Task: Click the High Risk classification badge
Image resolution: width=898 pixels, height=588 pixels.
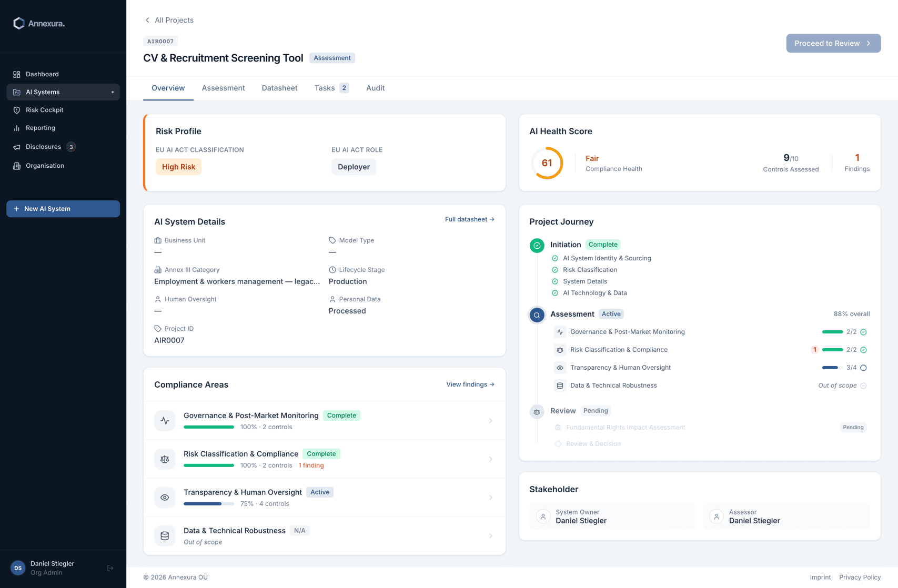Action: [178, 167]
